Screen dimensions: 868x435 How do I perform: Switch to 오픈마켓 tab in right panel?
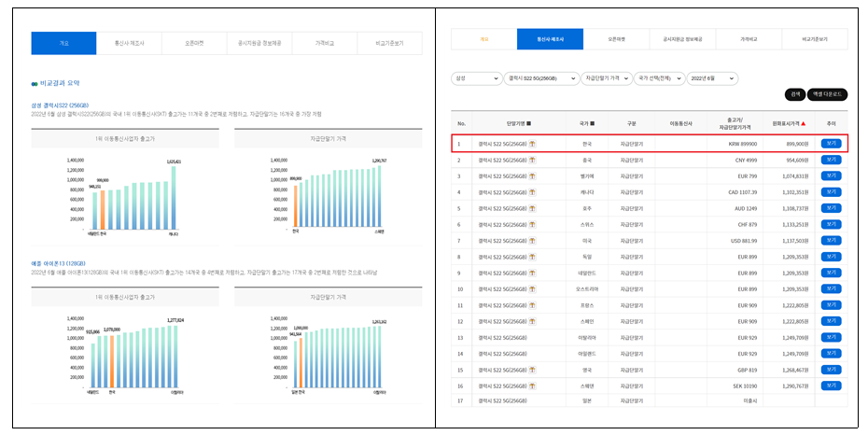point(617,39)
